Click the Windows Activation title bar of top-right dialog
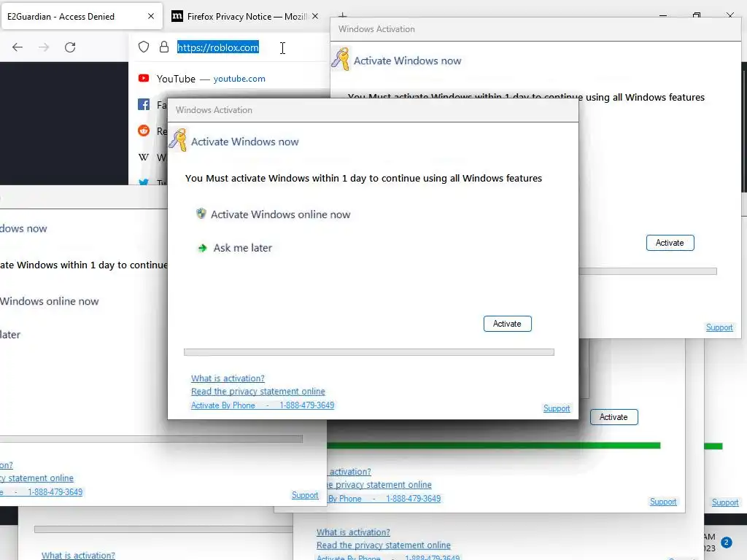747x560 pixels. [x=535, y=29]
